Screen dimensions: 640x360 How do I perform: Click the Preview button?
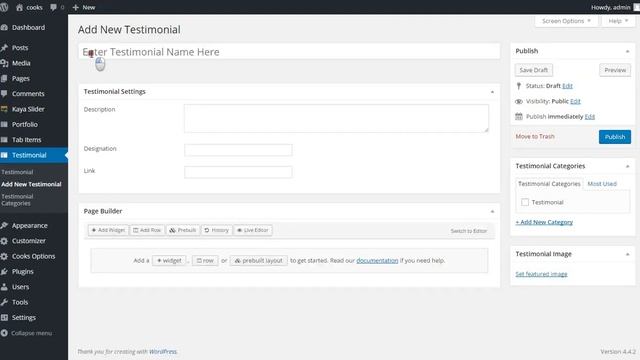(615, 70)
